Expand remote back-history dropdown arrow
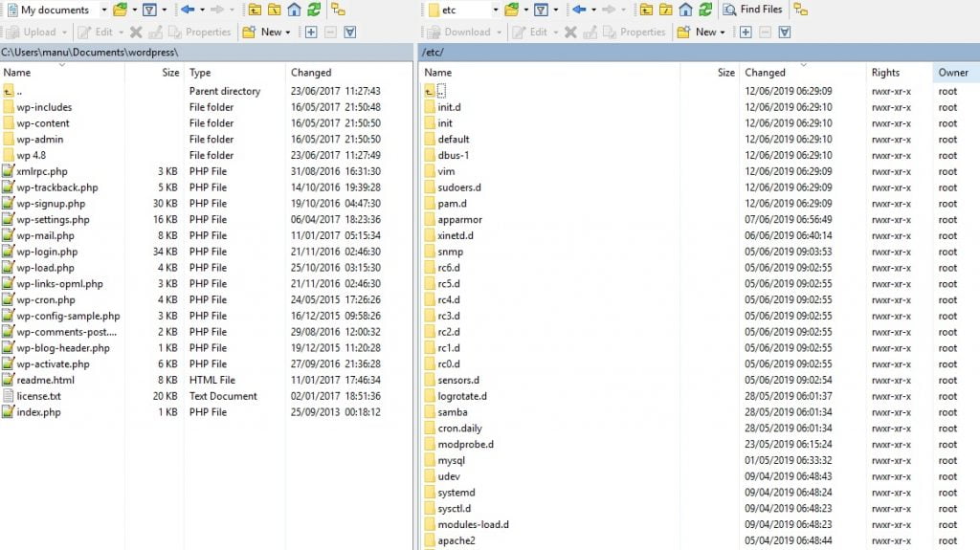 (x=593, y=10)
